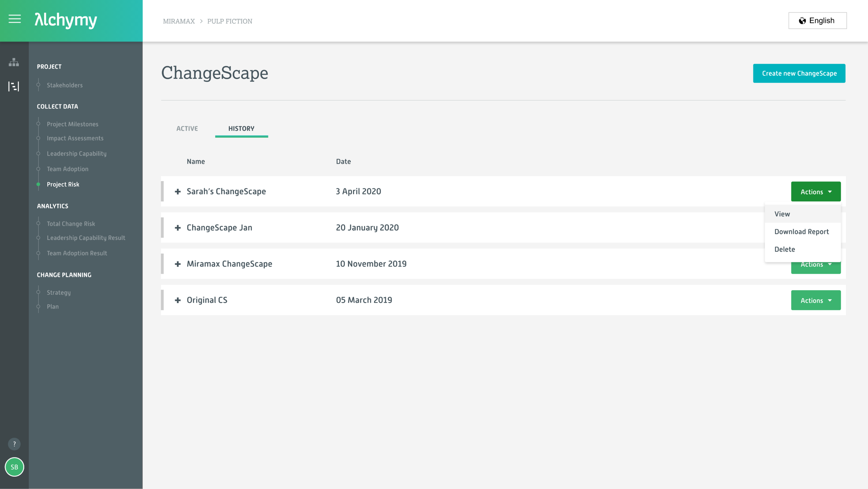This screenshot has width=868, height=489.
Task: Open the English language selector
Action: click(817, 21)
